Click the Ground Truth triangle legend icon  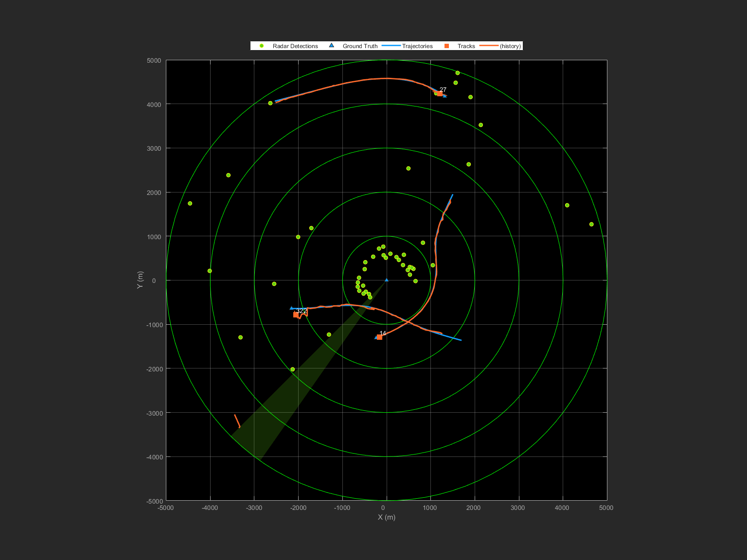tap(331, 45)
